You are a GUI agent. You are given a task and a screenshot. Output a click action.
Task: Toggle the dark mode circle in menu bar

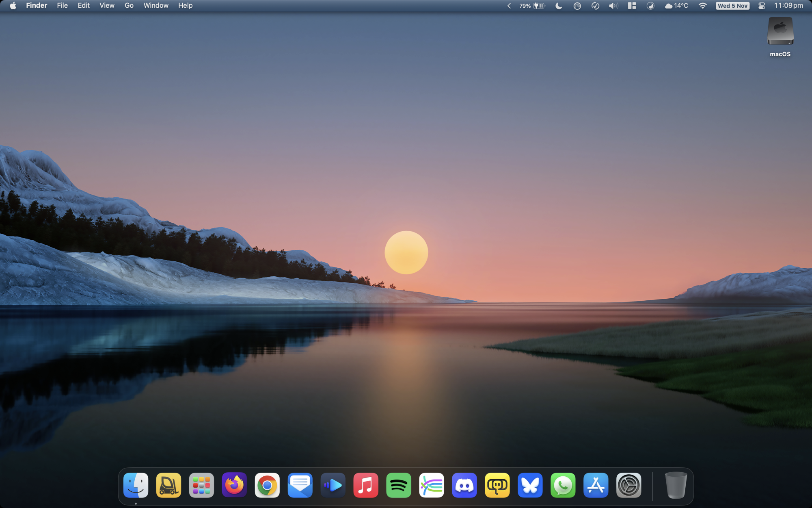point(651,6)
